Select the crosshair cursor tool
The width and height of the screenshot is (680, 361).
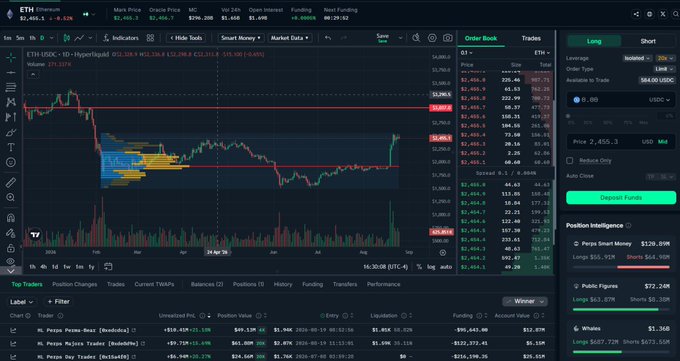tap(11, 57)
